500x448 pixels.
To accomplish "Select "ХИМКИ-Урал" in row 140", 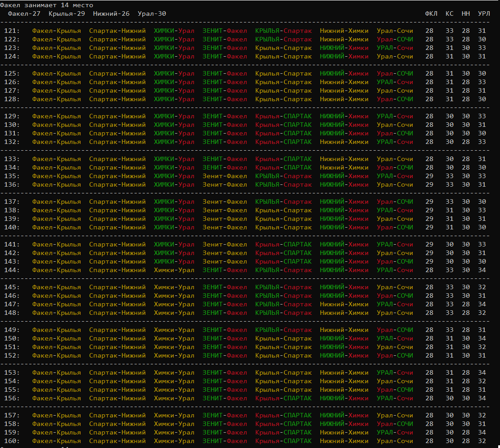I will coord(174,228).
